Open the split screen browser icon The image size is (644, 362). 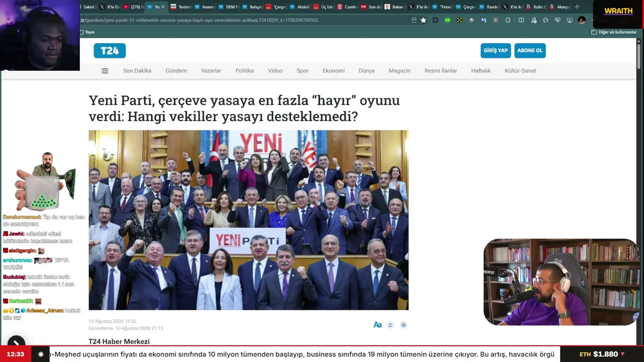521,20
